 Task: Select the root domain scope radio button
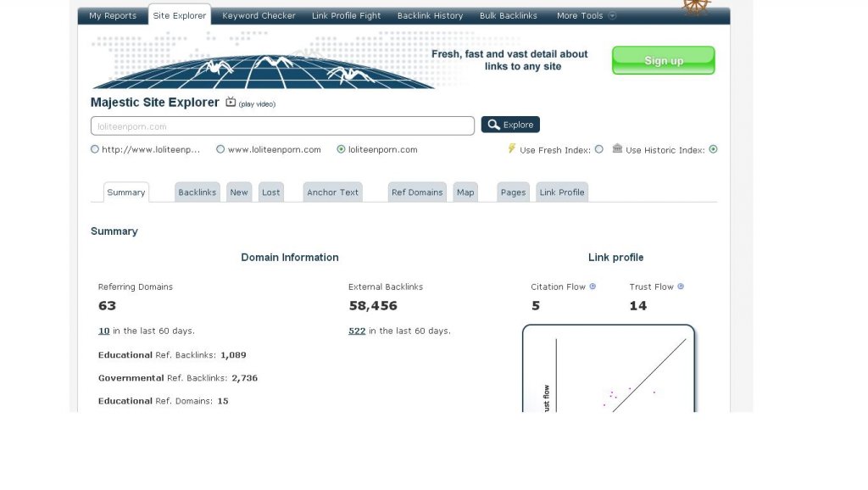pos(341,149)
